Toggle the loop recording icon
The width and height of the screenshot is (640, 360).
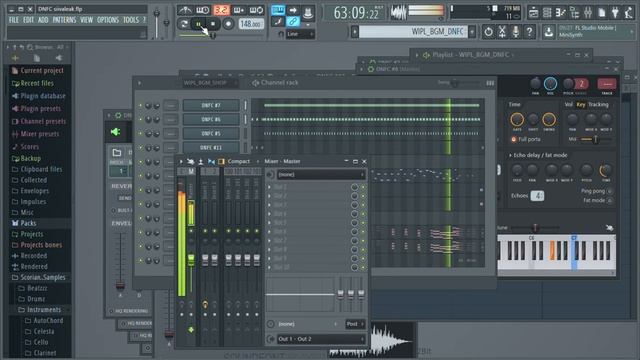click(256, 10)
